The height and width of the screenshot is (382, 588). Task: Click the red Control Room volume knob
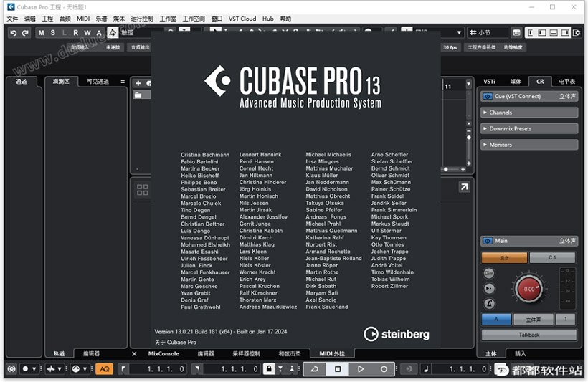coord(529,289)
